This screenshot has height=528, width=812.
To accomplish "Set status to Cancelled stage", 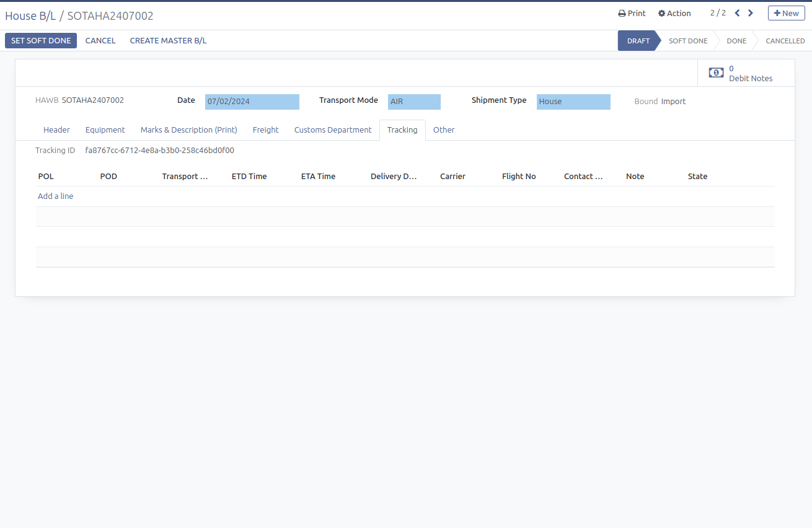I will [785, 41].
